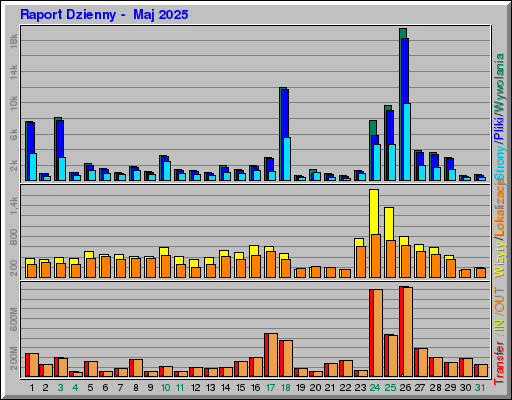
Task: Click day '29' on the x-axis
Action: click(450, 388)
